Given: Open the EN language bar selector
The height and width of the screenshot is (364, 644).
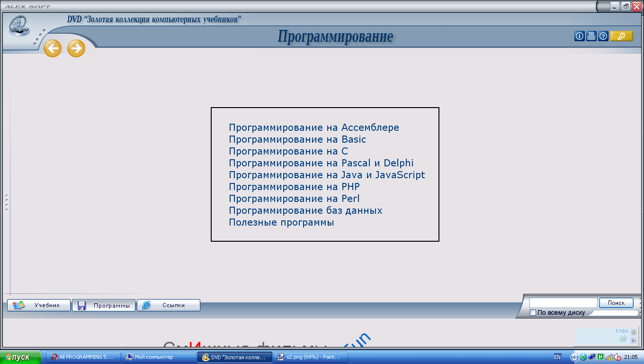Looking at the screenshot, I should coord(557,357).
